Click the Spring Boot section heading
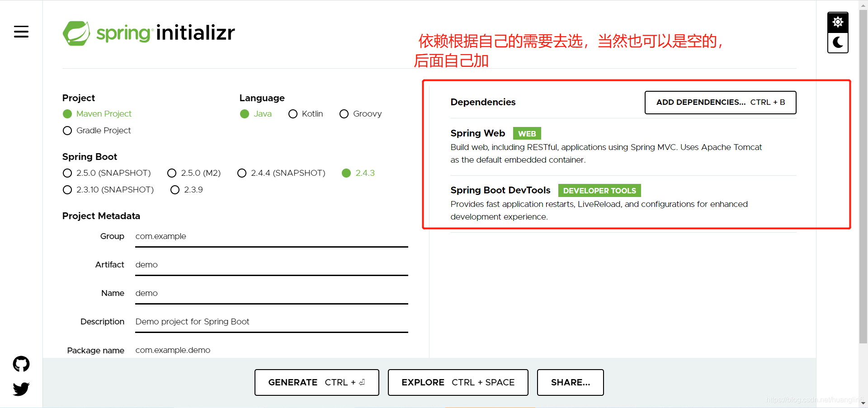The height and width of the screenshot is (408, 868). pos(90,157)
